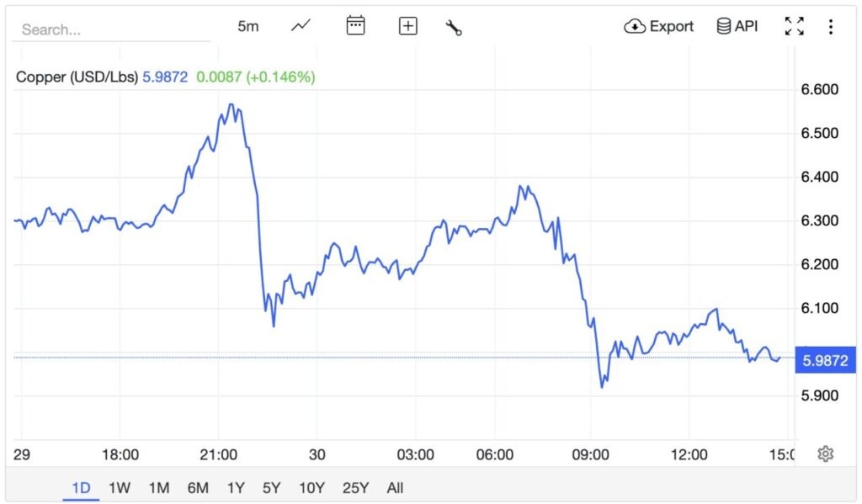Viewport: 862px width, 504px height.
Task: Switch to the 1M time range
Action: (x=159, y=488)
